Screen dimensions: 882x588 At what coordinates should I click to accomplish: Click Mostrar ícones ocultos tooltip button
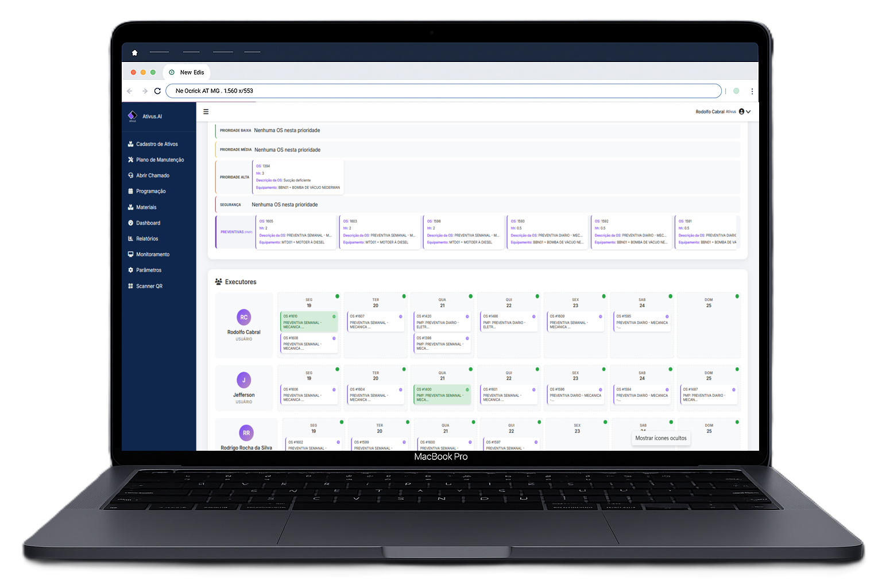coord(660,438)
